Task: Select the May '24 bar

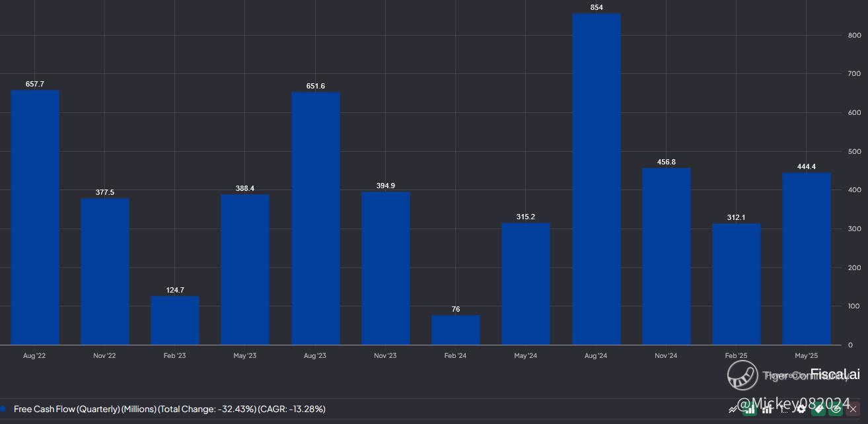Action: (526, 284)
